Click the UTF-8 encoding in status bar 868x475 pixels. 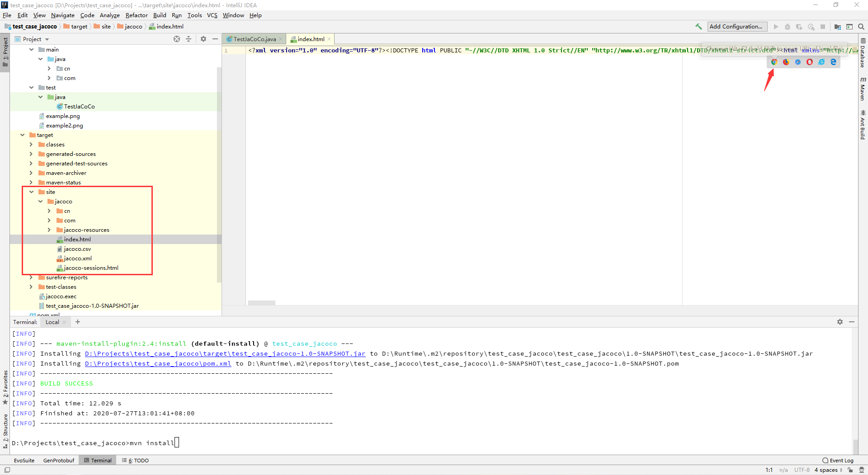tap(802, 470)
